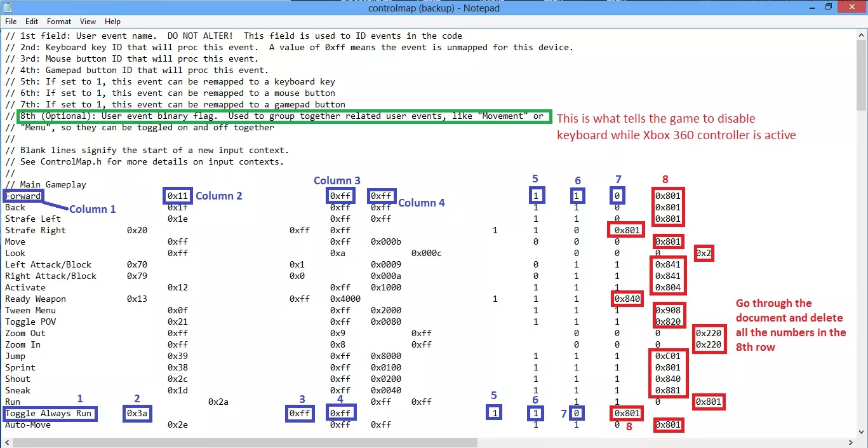Place cursor on the Main Gameplay comment line
Viewport: 868px width, 448px height.
click(x=46, y=184)
